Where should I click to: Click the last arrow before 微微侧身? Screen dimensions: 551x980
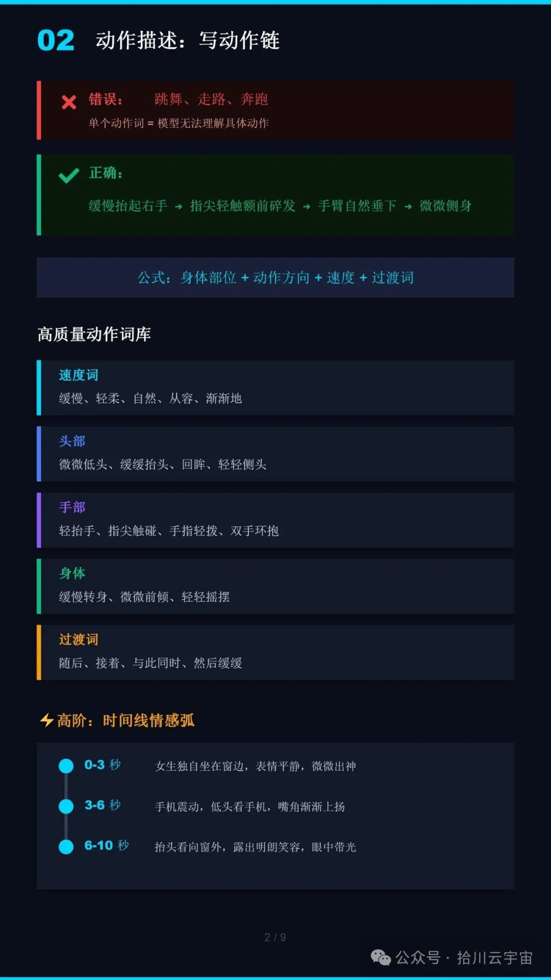[408, 207]
